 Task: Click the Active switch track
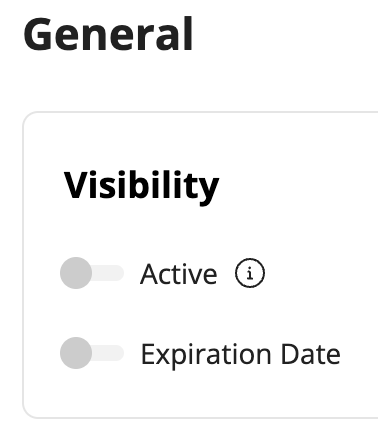click(x=108, y=273)
